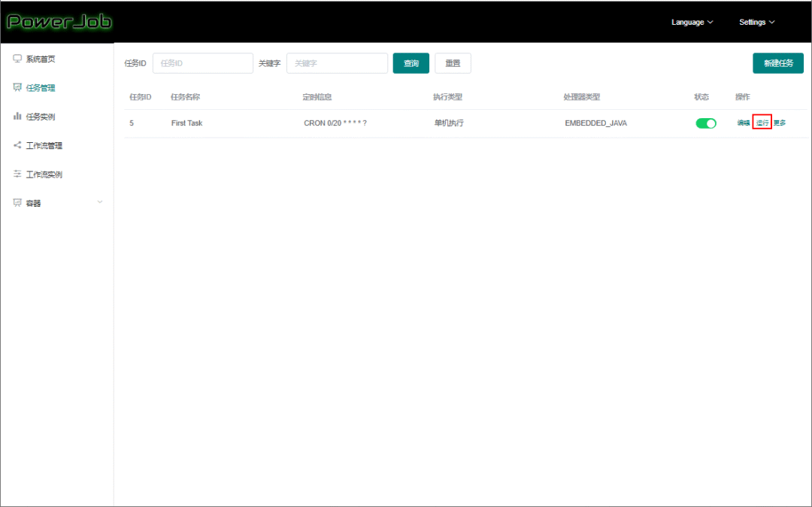Create a task with 新建任务 button
Viewport: 812px width, 507px height.
pos(777,63)
